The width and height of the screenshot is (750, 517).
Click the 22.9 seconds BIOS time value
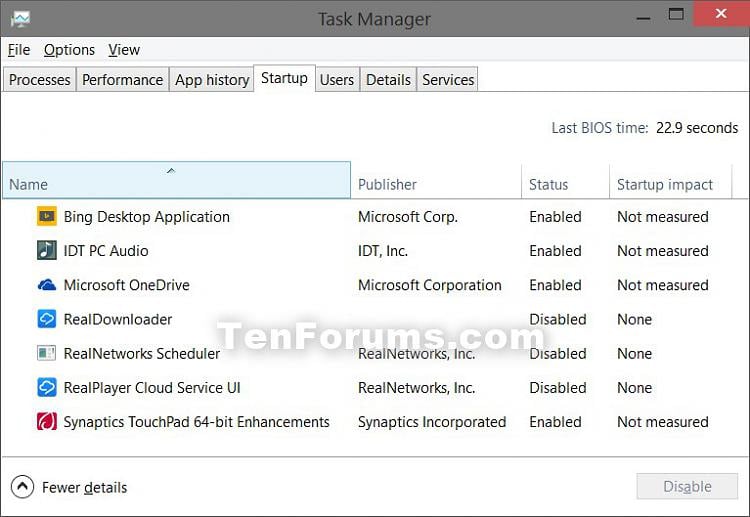coord(697,128)
